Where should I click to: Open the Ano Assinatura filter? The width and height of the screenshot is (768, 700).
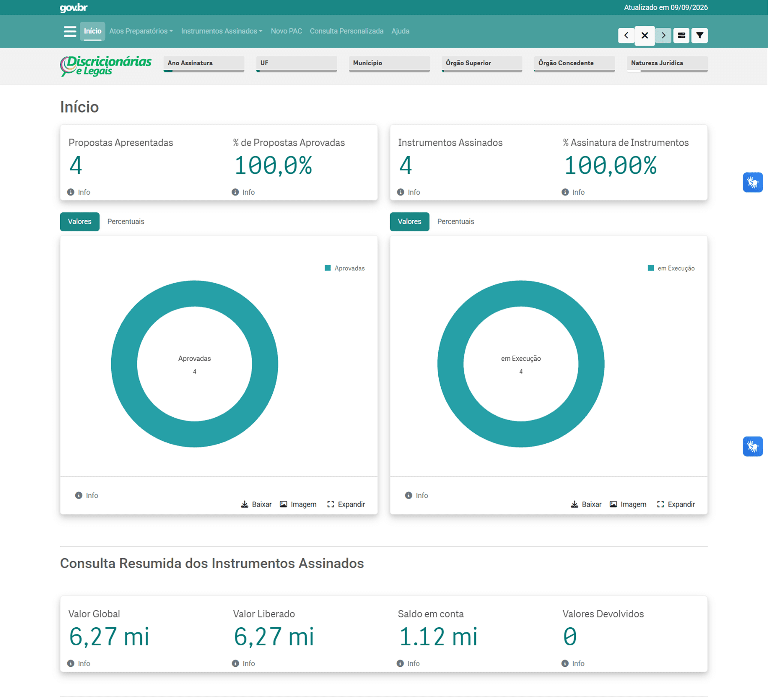pyautogui.click(x=204, y=64)
